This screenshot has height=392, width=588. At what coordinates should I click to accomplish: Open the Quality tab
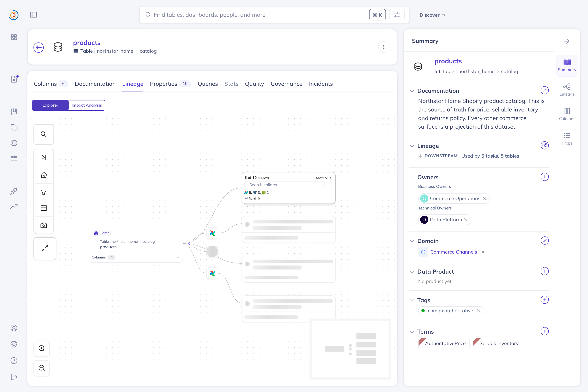254,84
